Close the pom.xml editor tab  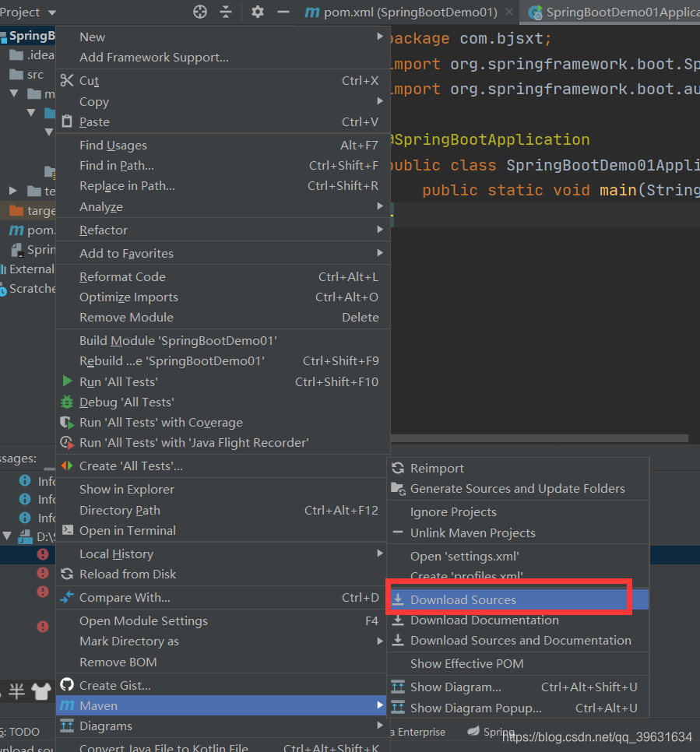point(509,12)
